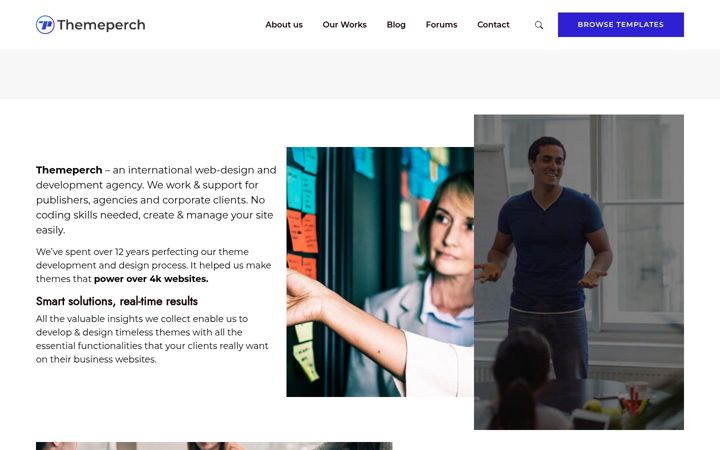The width and height of the screenshot is (720, 450).
Task: Visit the Forums menu link
Action: (441, 25)
